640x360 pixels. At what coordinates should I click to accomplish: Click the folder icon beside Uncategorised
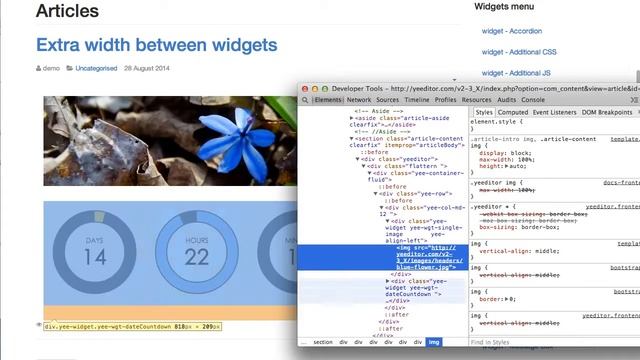click(70, 68)
